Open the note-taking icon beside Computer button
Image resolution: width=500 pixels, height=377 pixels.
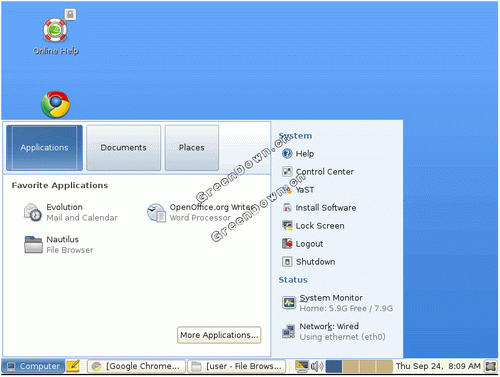(x=73, y=366)
